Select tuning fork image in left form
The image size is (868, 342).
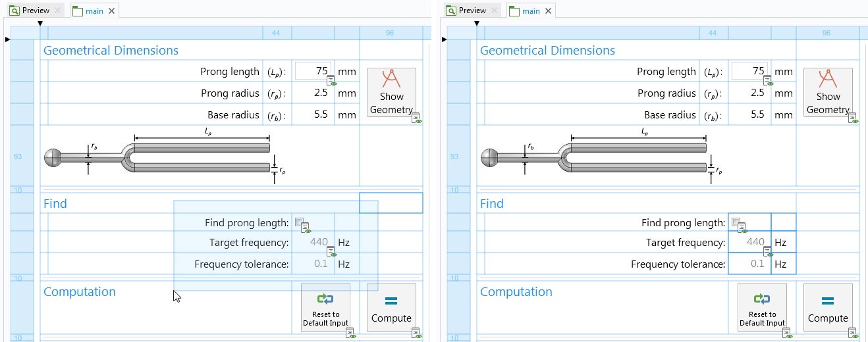click(165, 158)
